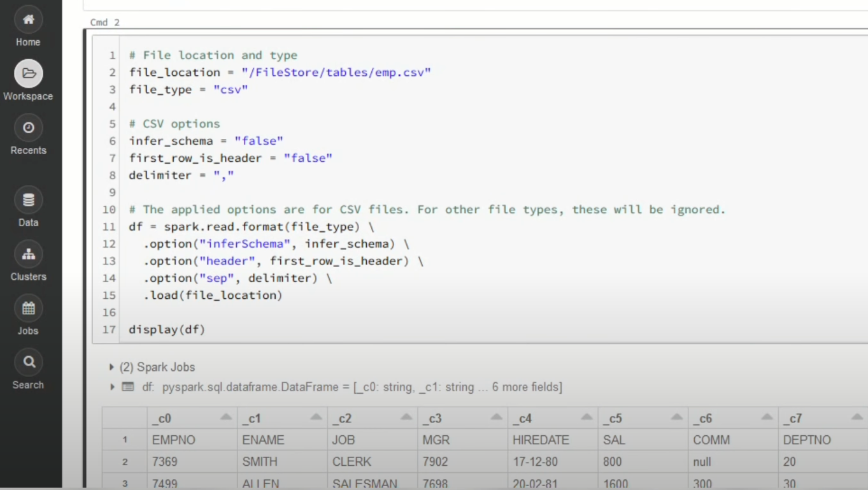Click row number 1 in the table
This screenshot has width=868, height=490.
click(x=125, y=440)
